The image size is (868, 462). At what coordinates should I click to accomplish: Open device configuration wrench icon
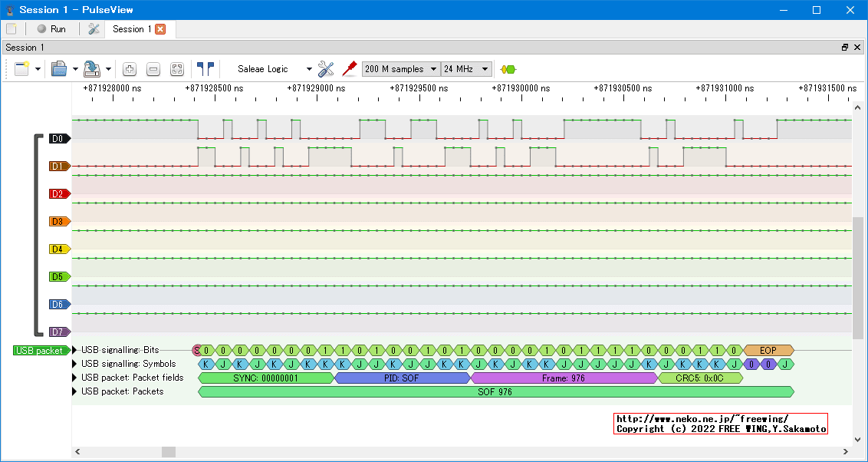click(326, 69)
